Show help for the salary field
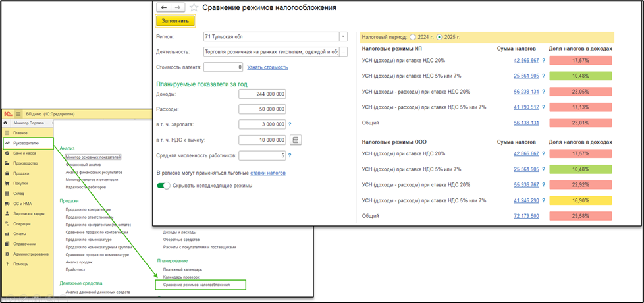Screen dimensions: 644x303 click(290, 124)
